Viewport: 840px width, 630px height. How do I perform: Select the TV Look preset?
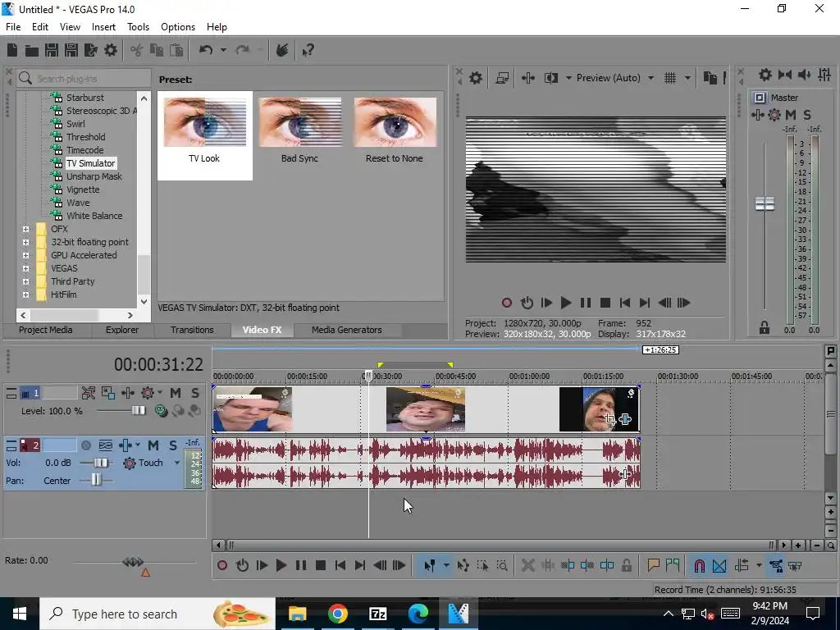[204, 135]
